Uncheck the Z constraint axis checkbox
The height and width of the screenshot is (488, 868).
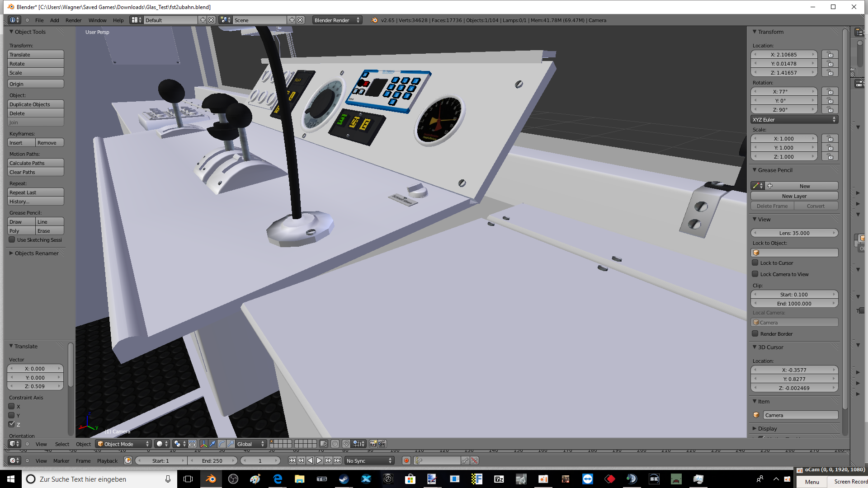[12, 424]
